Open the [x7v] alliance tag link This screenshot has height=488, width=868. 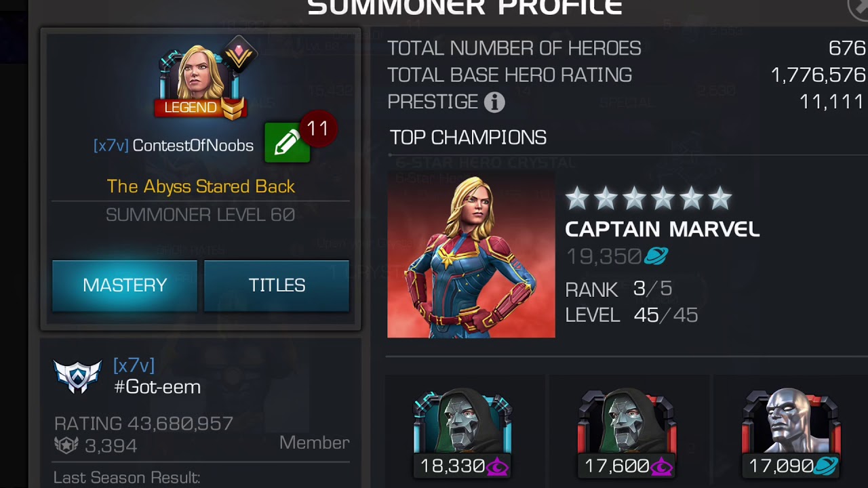(x=134, y=365)
